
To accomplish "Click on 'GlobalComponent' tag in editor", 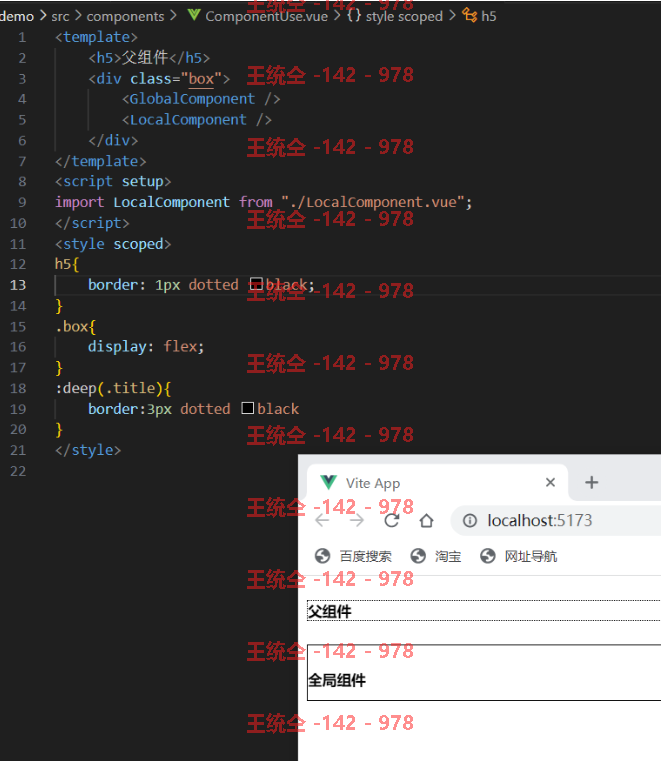I will click(192, 99).
